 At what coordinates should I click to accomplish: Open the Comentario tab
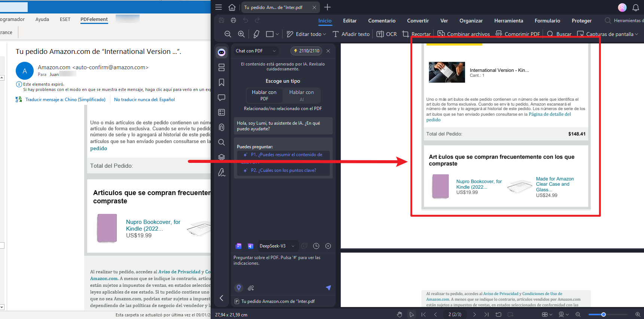point(382,21)
